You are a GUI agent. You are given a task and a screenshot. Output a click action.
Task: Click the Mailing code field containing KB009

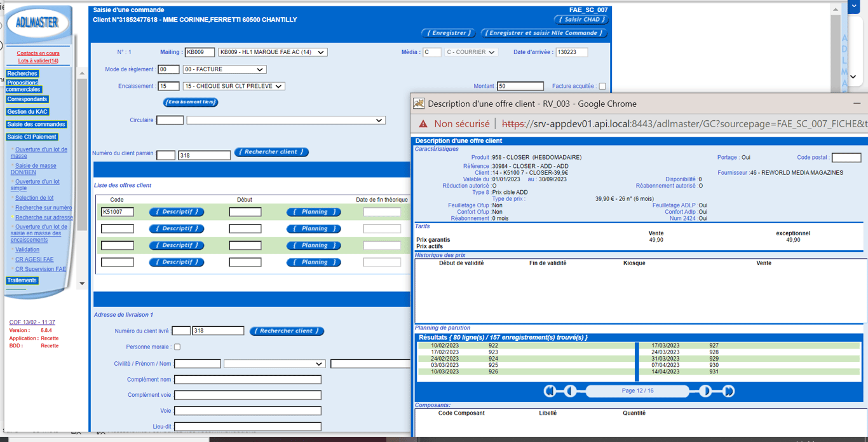[x=200, y=52]
